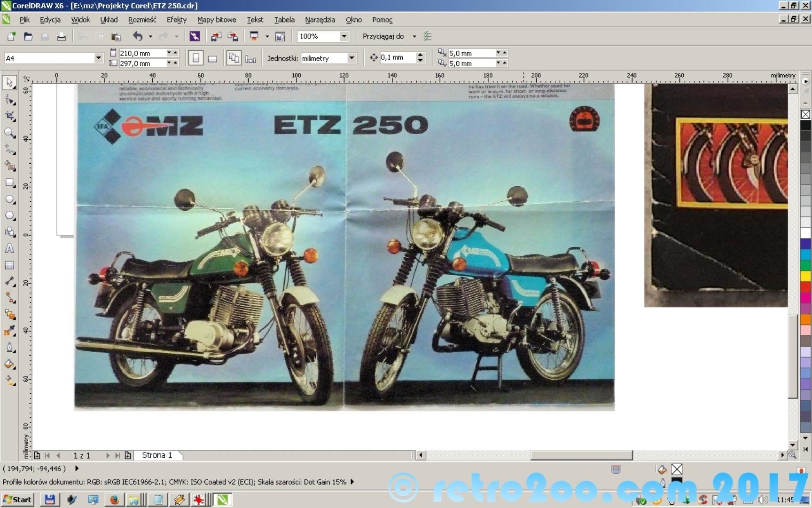812x508 pixels.
Task: Expand the A4 page size dropdown
Action: coord(98,58)
